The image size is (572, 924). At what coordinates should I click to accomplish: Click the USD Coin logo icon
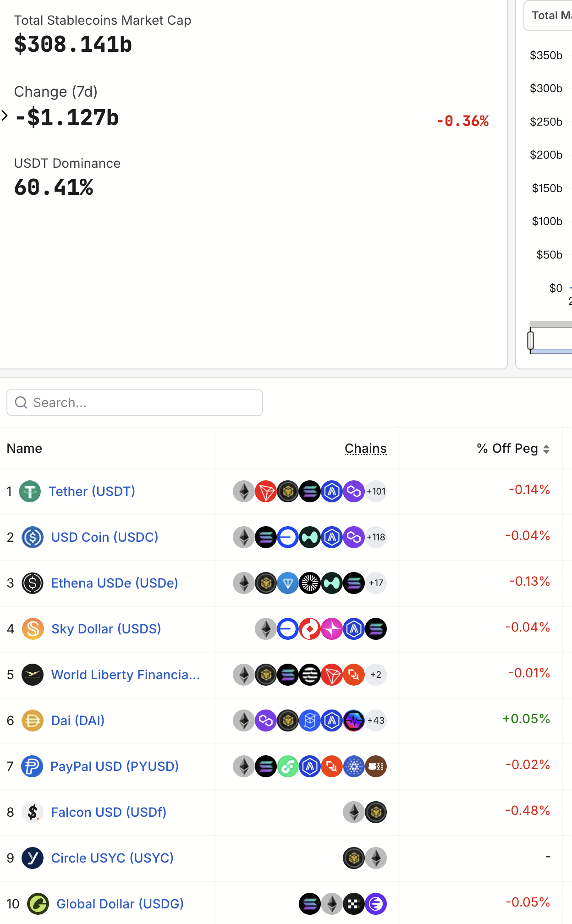33,537
